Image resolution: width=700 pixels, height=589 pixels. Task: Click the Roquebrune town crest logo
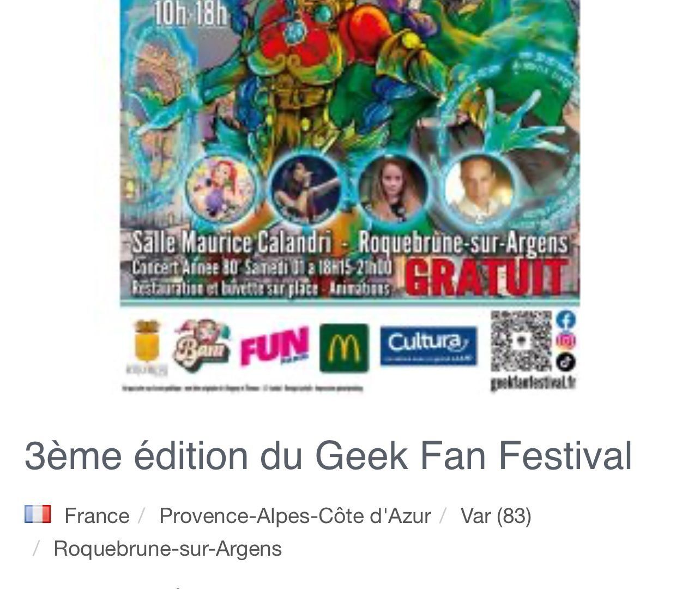[x=147, y=348]
